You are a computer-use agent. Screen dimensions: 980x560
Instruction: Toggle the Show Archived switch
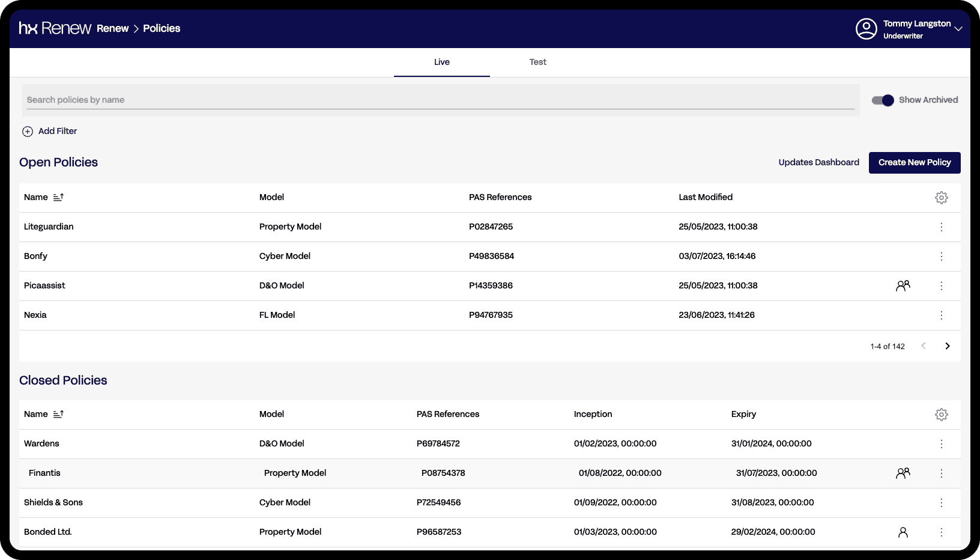tap(883, 100)
